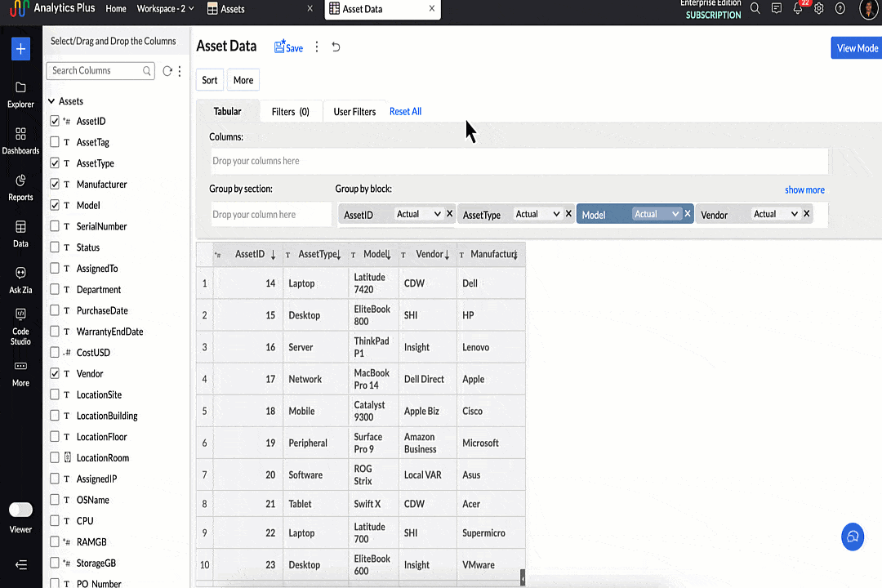Click the undo arrow next to Save
Image resolution: width=882 pixels, height=588 pixels.
tap(336, 47)
